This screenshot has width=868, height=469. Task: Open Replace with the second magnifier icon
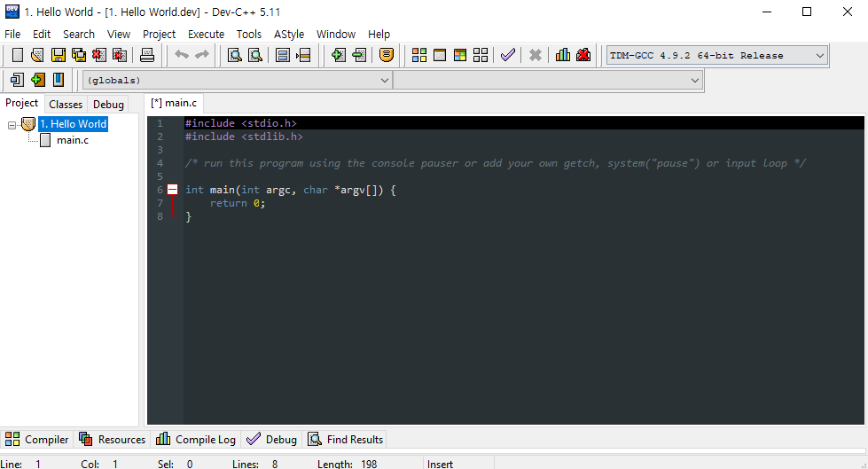click(x=255, y=55)
